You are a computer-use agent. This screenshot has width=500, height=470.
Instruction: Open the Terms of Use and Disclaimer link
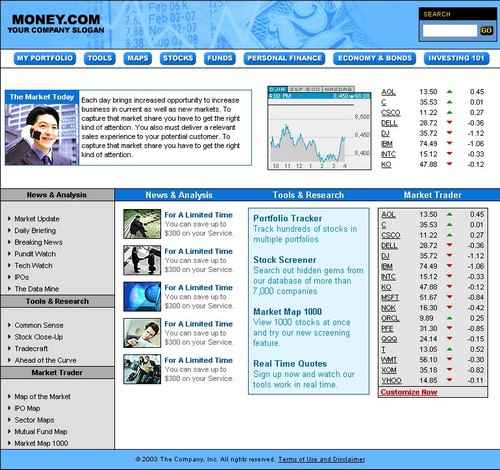[321, 459]
